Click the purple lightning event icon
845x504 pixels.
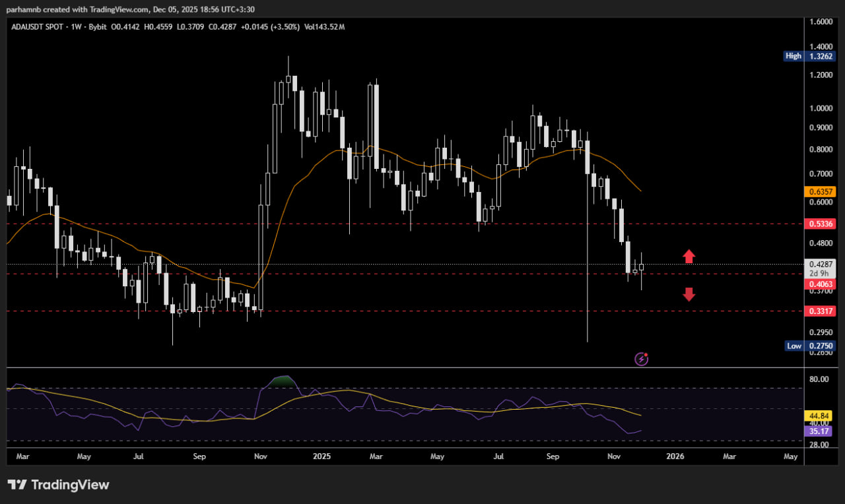coord(641,359)
